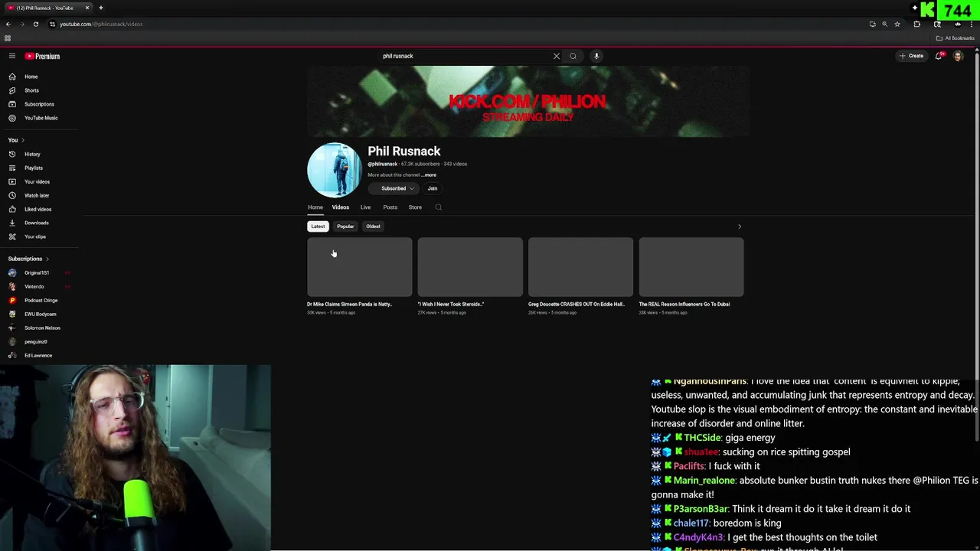The image size is (980, 551).
Task: Select the Oldest sort chip
Action: 373,227
